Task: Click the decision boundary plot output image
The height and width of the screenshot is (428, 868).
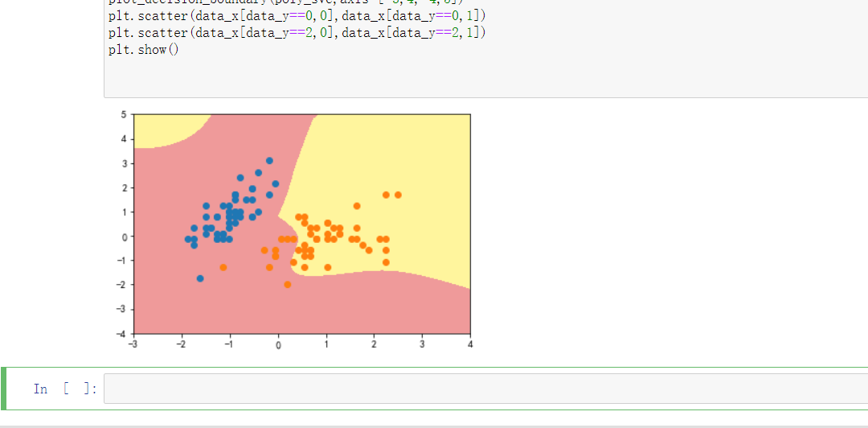Action: click(x=293, y=231)
